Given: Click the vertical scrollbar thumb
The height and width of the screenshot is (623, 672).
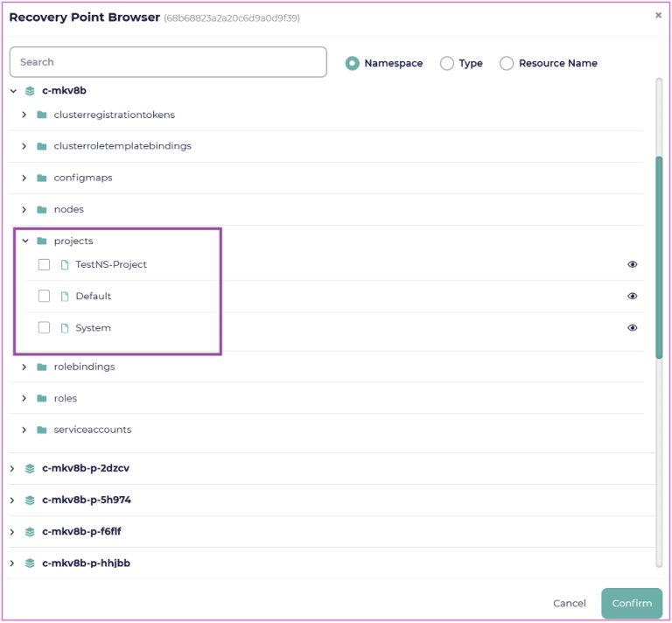Looking at the screenshot, I should pos(659,257).
